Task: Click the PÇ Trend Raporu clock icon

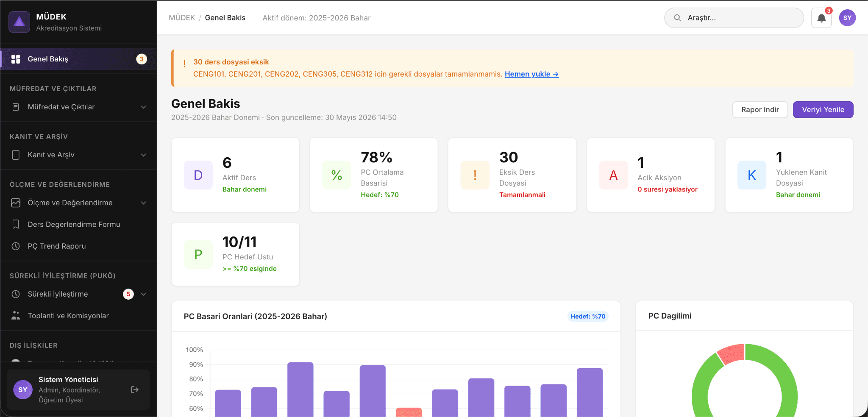Action: [x=16, y=246]
